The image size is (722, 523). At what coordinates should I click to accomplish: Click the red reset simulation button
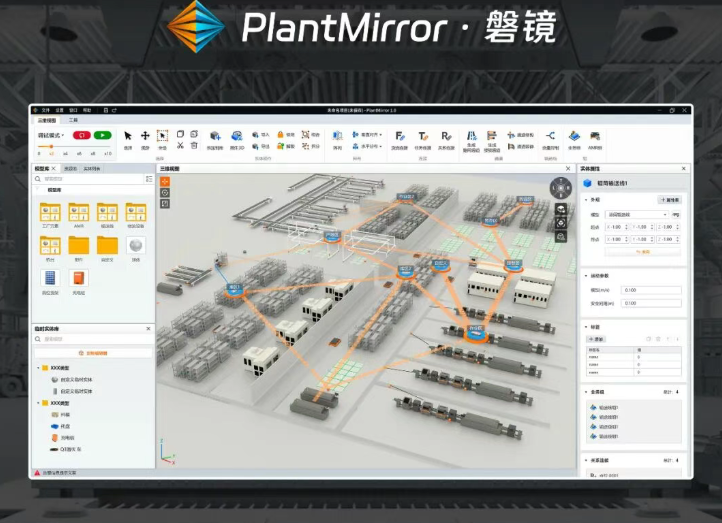click(80, 134)
